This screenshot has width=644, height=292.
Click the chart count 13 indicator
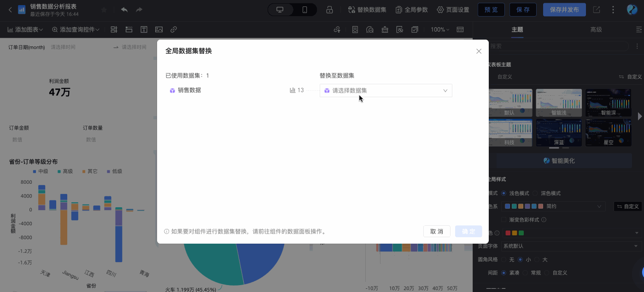(x=297, y=90)
